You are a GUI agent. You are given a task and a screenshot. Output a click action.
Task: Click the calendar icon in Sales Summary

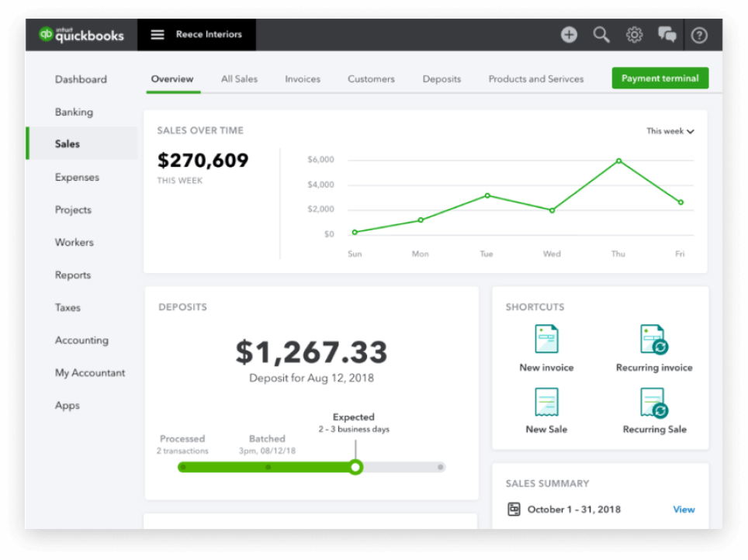[514, 509]
